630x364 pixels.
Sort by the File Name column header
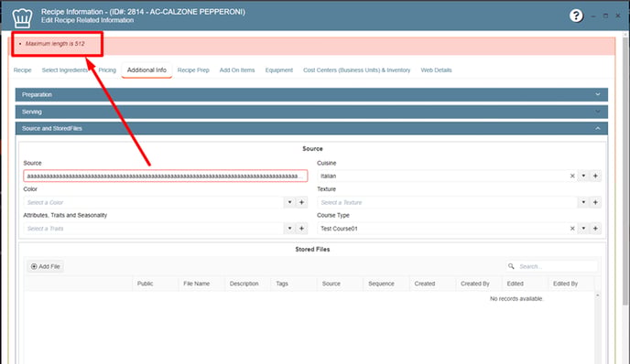pyautogui.click(x=201, y=284)
